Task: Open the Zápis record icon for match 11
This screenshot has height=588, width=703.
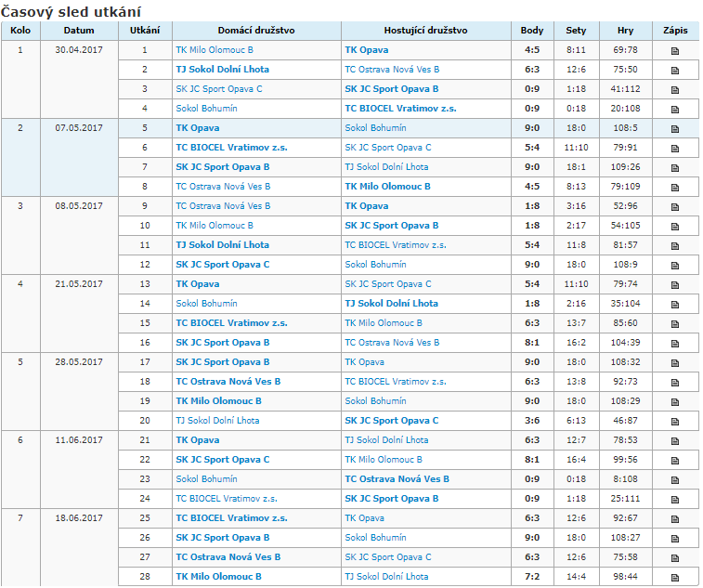Action: (x=675, y=246)
